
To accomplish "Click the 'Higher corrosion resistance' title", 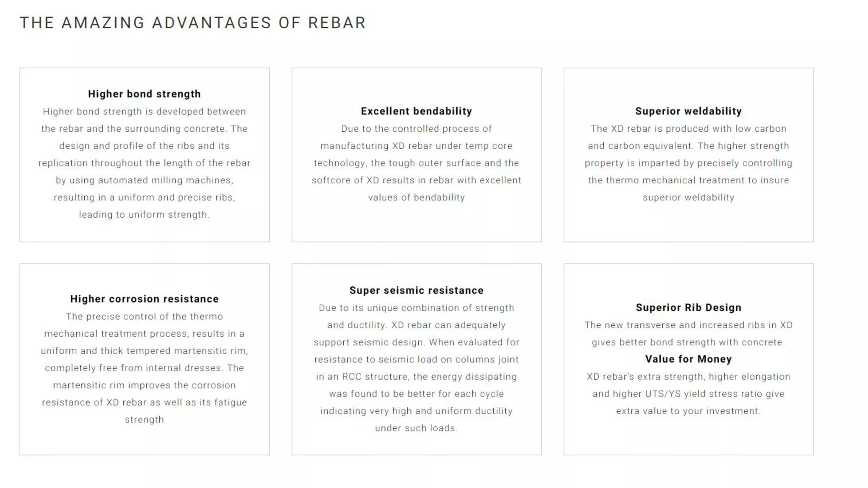I will tap(145, 299).
